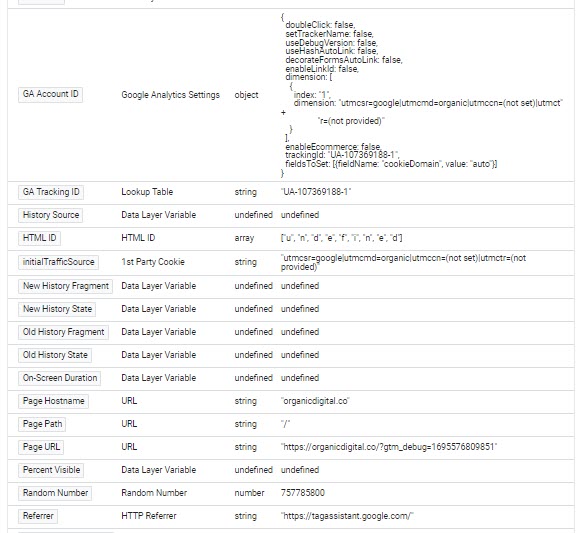
Task: Open the initialTrafficSource variable chip
Action: pos(58,262)
